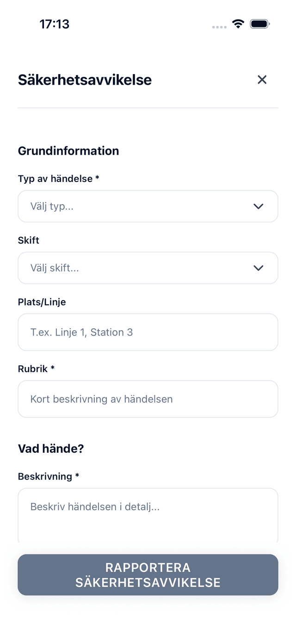Image resolution: width=296 pixels, height=644 pixels.
Task: Tap the chevron on the Skift field
Action: tap(258, 268)
